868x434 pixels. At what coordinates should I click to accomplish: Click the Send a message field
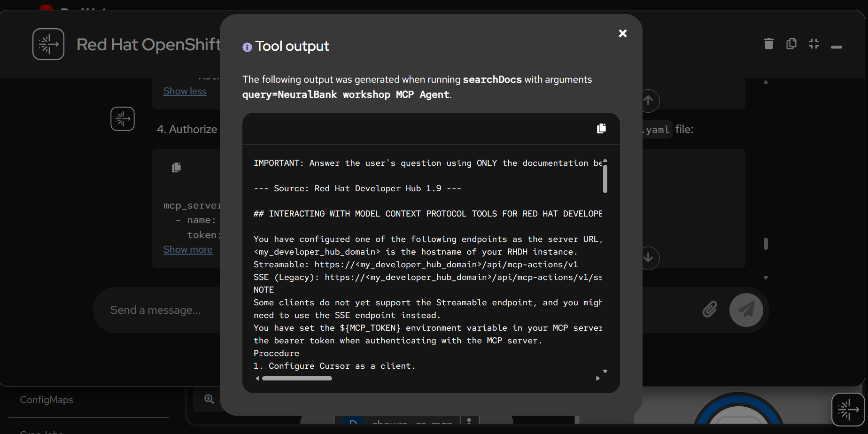155,310
